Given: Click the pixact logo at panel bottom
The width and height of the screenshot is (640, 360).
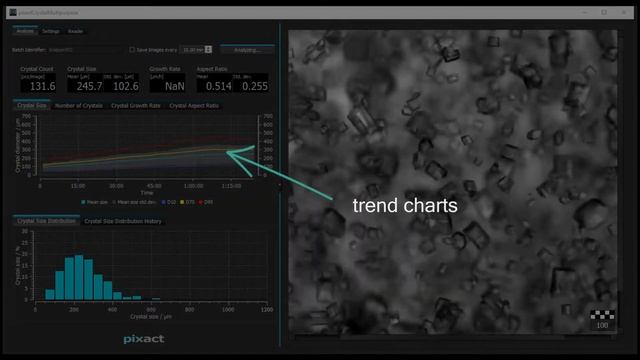Looking at the screenshot, I should [x=144, y=339].
